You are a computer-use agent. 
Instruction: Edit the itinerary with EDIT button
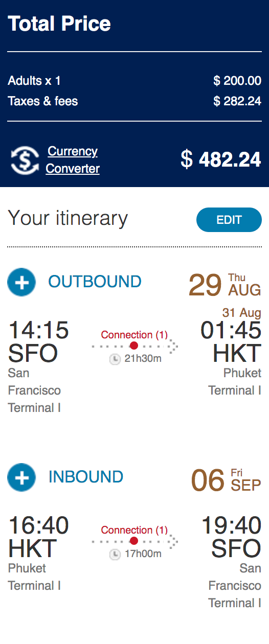tap(229, 220)
